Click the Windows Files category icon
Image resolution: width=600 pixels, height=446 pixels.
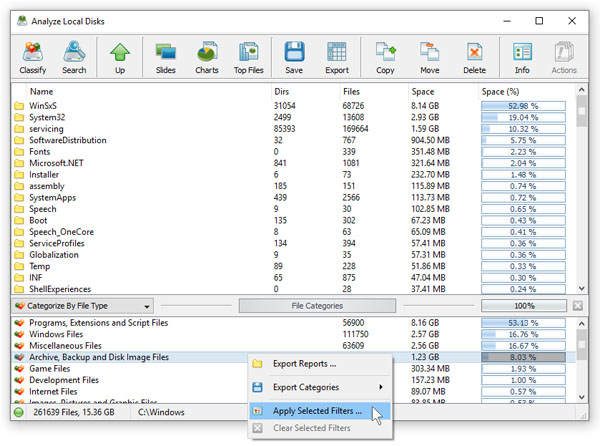tap(19, 334)
